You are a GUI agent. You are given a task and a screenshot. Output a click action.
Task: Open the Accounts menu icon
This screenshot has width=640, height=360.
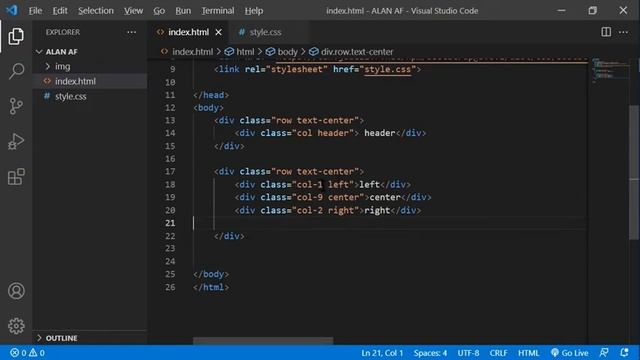click(x=16, y=291)
